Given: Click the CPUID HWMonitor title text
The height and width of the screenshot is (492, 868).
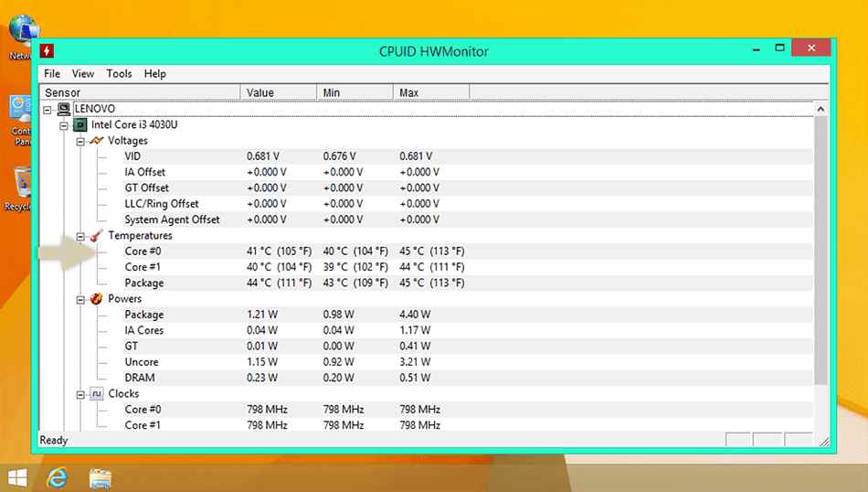Looking at the screenshot, I should pyautogui.click(x=433, y=51).
